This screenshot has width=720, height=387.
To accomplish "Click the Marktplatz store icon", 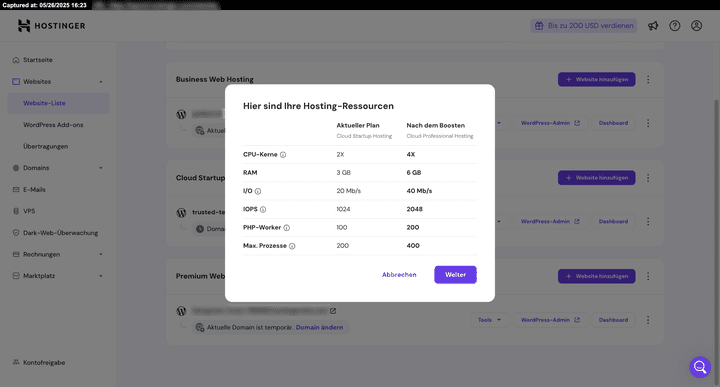I will [16, 276].
